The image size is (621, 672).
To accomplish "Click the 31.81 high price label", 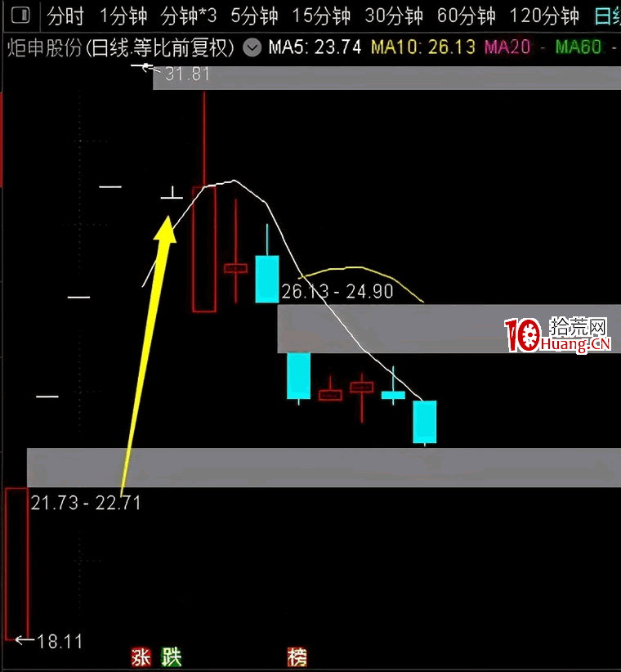I will coord(187,74).
